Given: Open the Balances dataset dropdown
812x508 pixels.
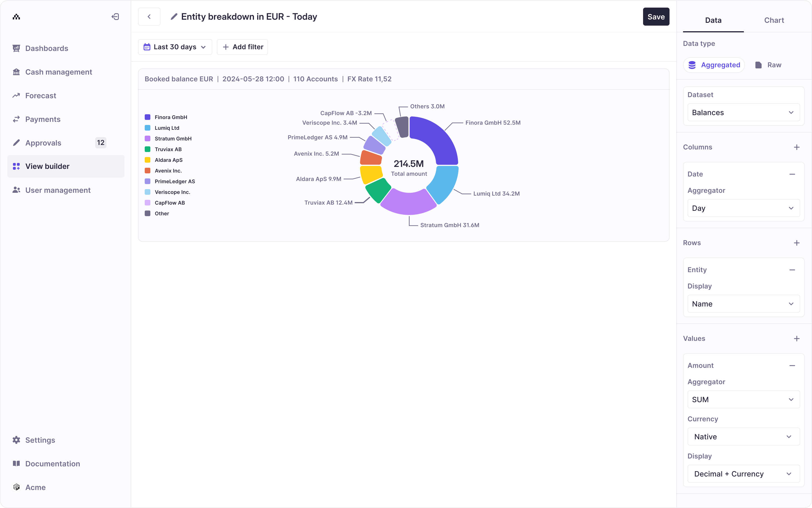Looking at the screenshot, I should (743, 113).
